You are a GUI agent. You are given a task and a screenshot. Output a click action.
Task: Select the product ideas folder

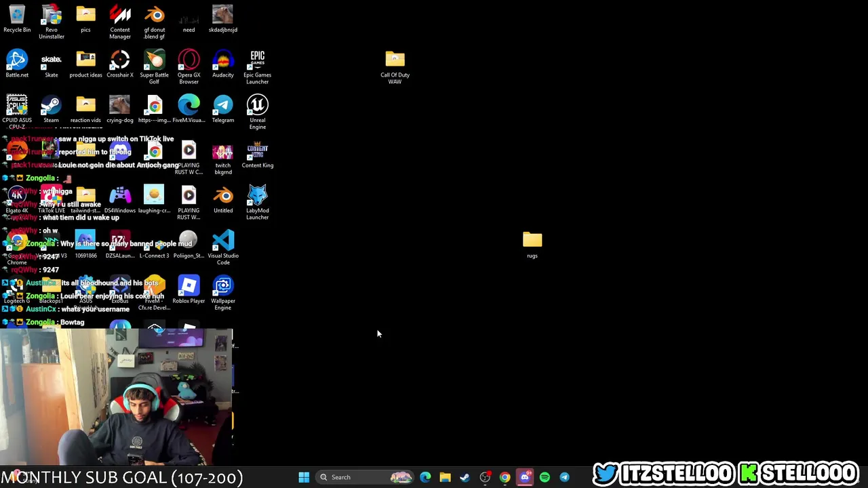pos(85,64)
